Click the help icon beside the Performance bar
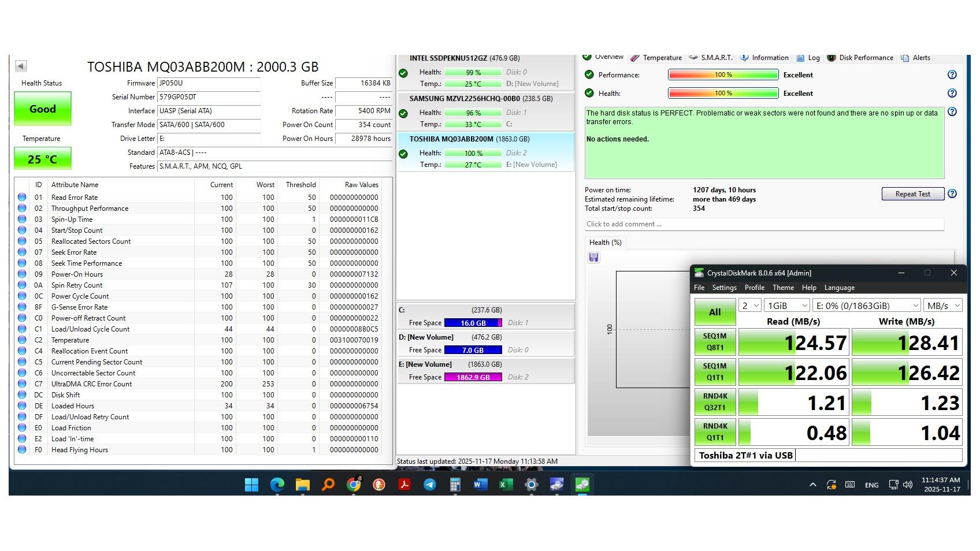980x551 pixels. click(952, 75)
